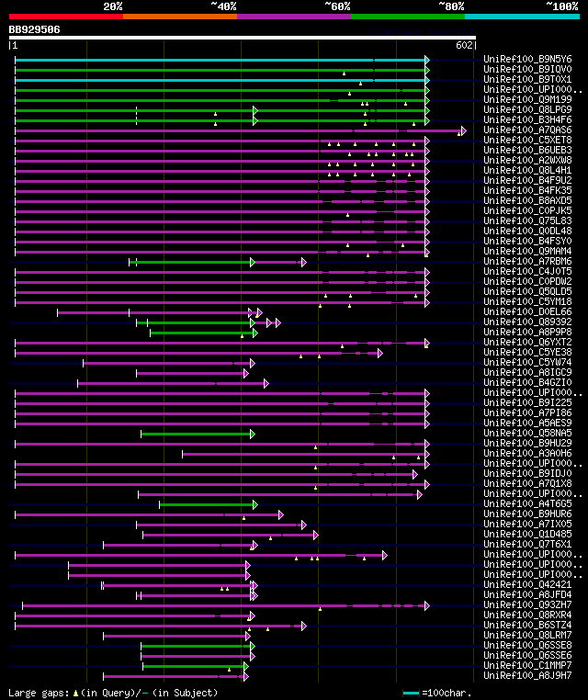The width and height of the screenshot is (588, 700).
Task: Select the UniRef100_D0EL66 label
Action: coord(527,312)
